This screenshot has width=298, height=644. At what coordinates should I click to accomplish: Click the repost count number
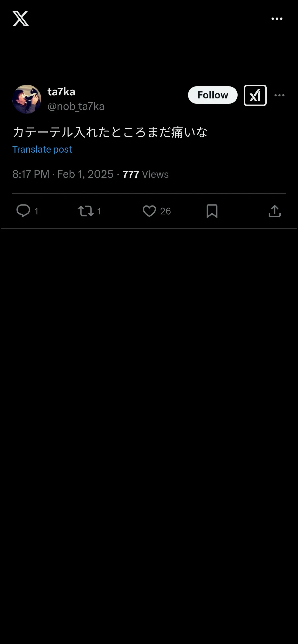coord(99,211)
